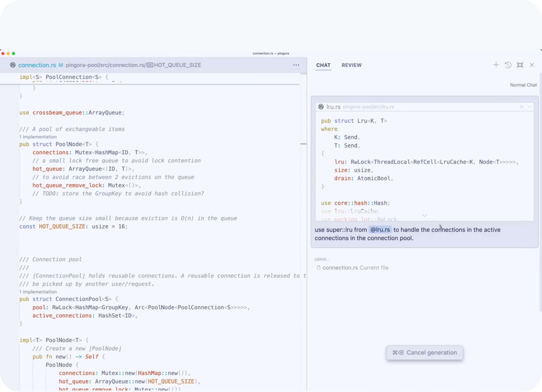Image resolution: width=542 pixels, height=392 pixels.
Task: Click 1 implementation above ConnectionPool struct
Action: (x=38, y=292)
